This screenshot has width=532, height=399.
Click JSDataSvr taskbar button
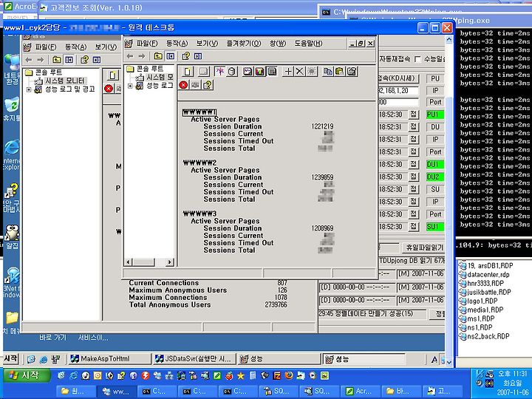point(194,358)
